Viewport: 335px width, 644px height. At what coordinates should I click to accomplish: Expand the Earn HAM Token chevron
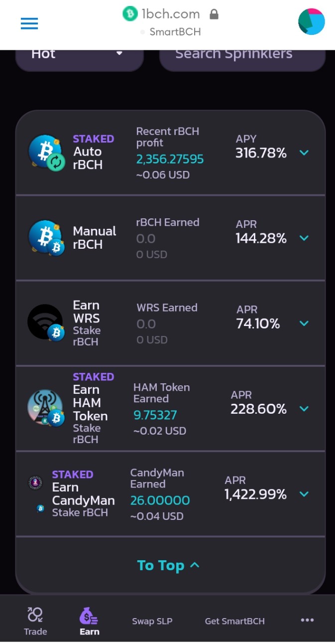[x=304, y=409]
